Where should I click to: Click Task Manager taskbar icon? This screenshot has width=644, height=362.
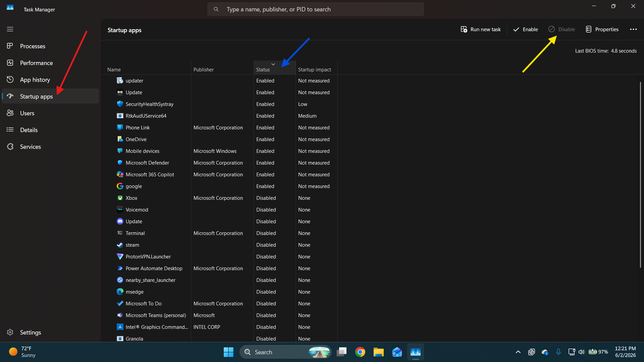(x=416, y=352)
